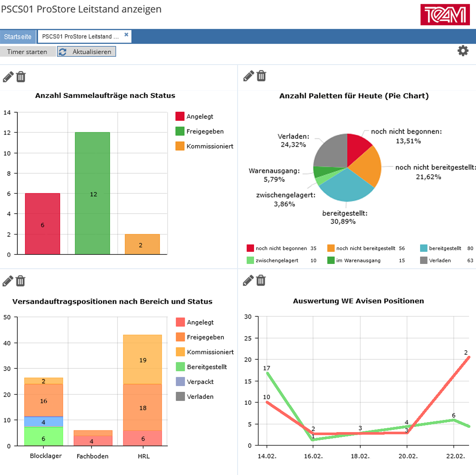Screen dimensions: 476x475
Task: Delete the Paletten pie chart widget
Action: coord(261,76)
